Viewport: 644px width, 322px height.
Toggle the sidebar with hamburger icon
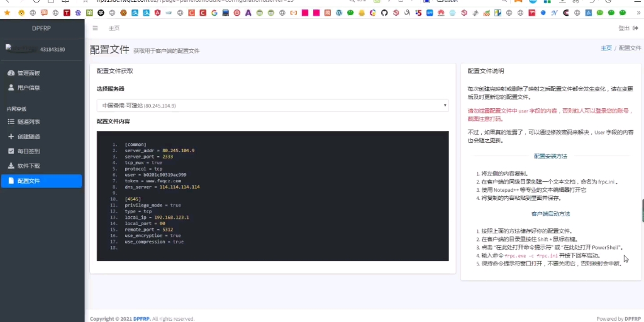[x=96, y=28]
